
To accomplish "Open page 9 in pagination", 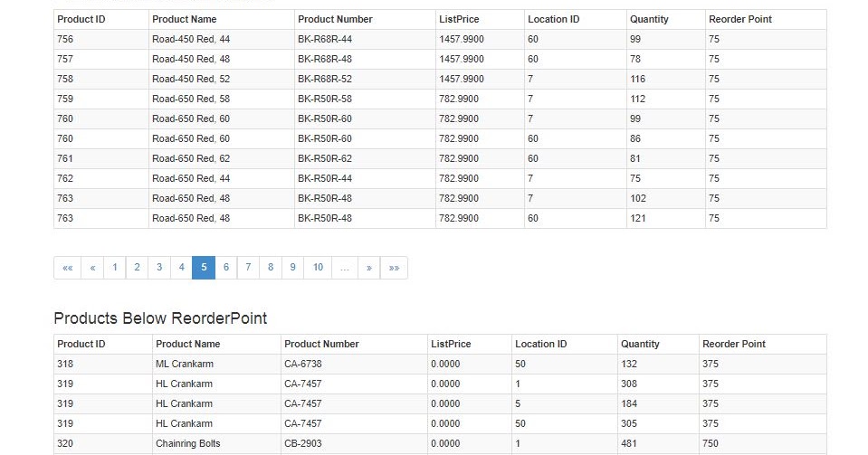I will [292, 268].
